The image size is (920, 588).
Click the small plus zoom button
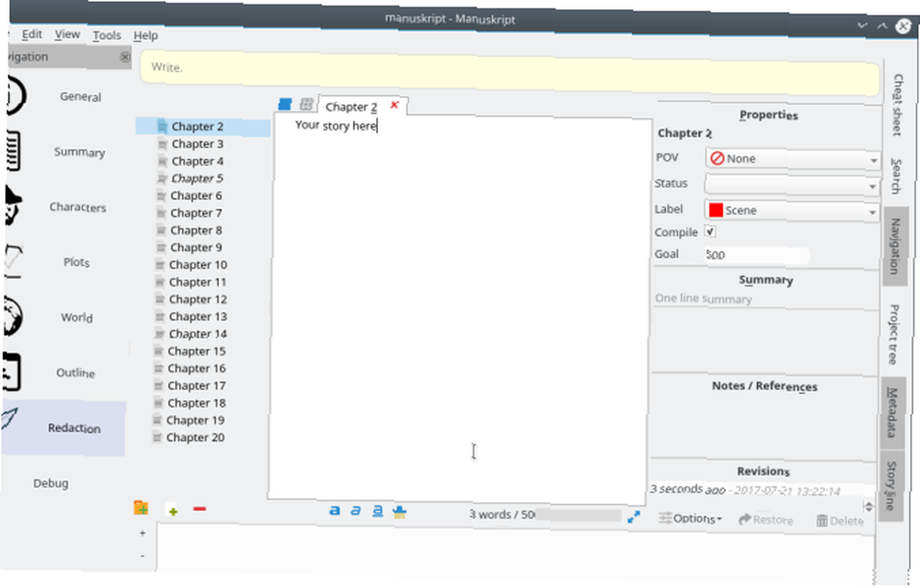[x=143, y=533]
